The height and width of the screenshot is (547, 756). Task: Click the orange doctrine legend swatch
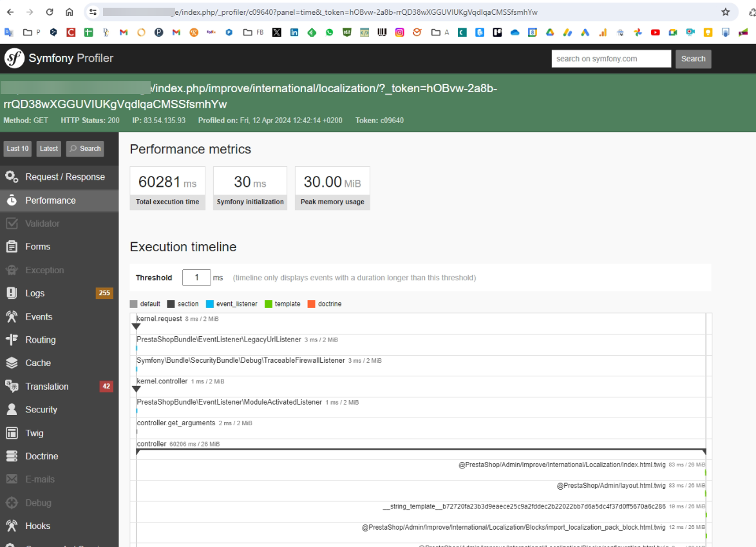point(312,304)
